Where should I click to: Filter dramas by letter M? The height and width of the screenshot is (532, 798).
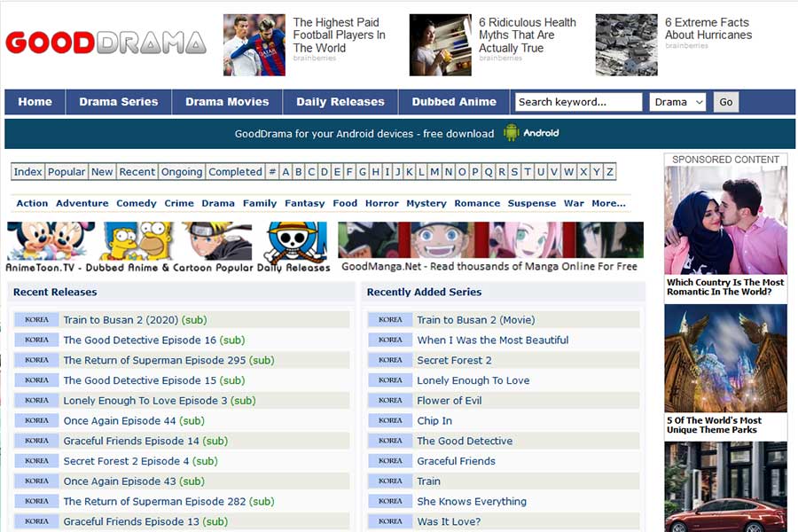434,172
